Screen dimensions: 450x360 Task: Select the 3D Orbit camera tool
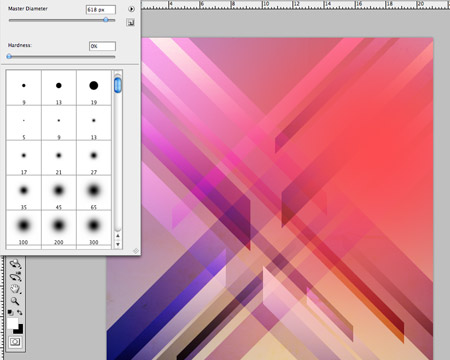(x=15, y=276)
